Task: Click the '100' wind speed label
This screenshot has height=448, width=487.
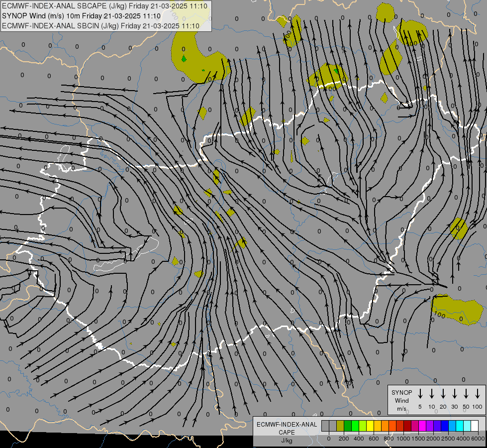Action: (478, 407)
